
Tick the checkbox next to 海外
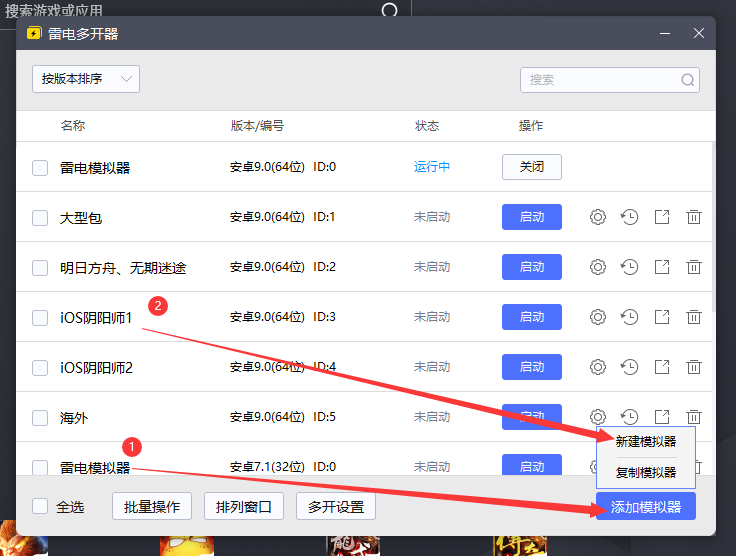pos(40,417)
